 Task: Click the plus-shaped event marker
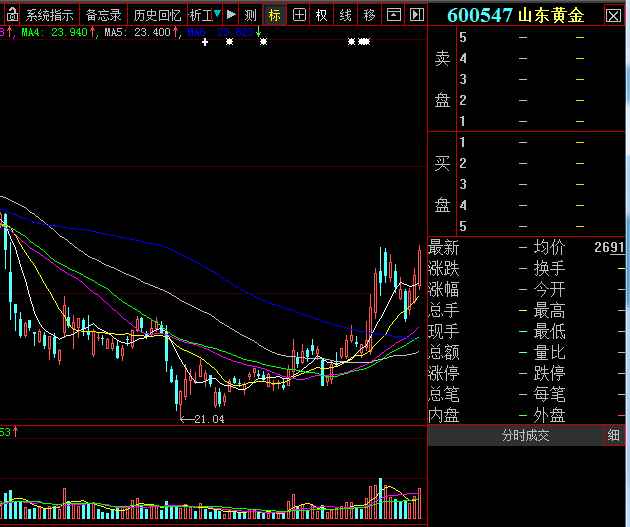[x=205, y=42]
